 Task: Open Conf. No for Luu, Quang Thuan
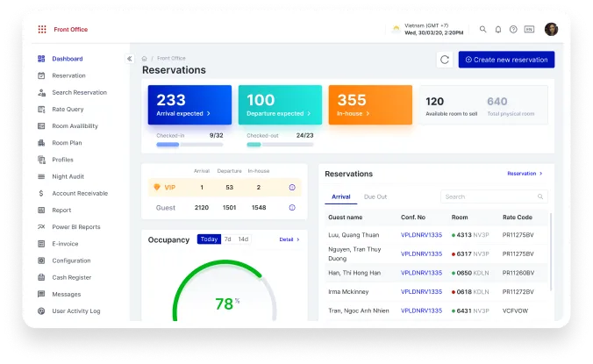[x=421, y=235]
